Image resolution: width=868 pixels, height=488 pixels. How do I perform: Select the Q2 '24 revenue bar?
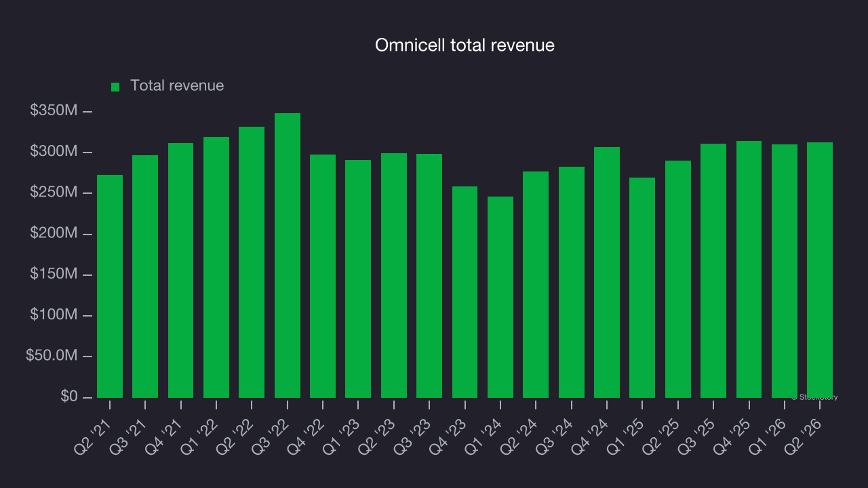click(x=536, y=285)
